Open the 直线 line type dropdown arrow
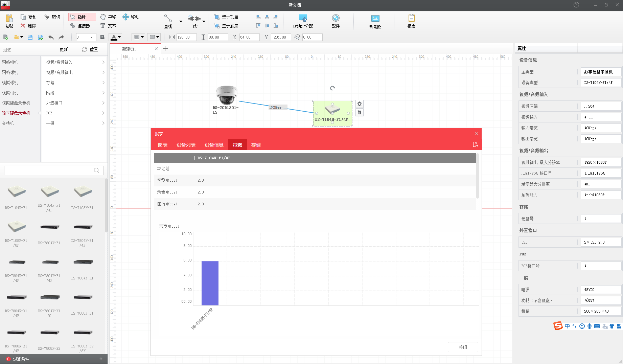 point(181,21)
